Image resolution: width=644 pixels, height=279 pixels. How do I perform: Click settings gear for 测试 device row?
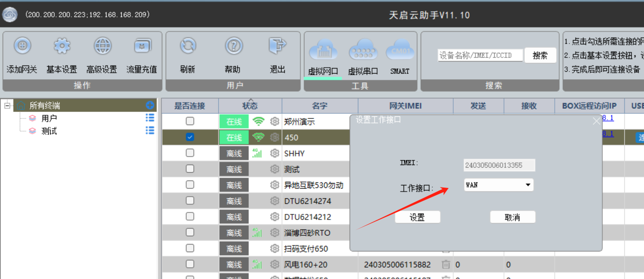point(275,169)
